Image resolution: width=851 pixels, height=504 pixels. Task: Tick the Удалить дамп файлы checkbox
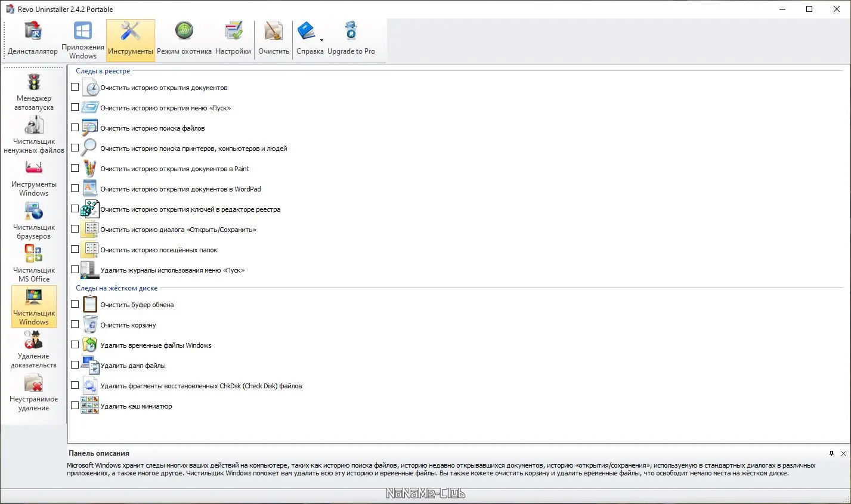click(75, 365)
